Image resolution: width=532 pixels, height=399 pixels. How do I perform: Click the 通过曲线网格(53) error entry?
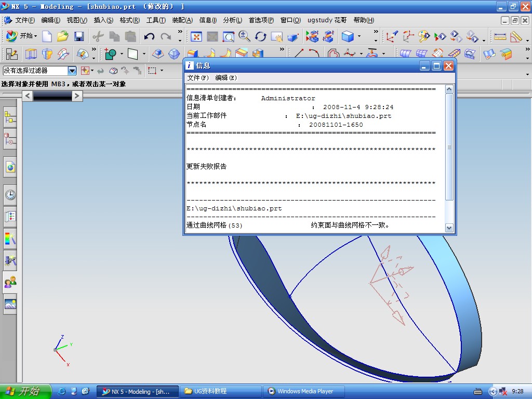[x=215, y=225]
